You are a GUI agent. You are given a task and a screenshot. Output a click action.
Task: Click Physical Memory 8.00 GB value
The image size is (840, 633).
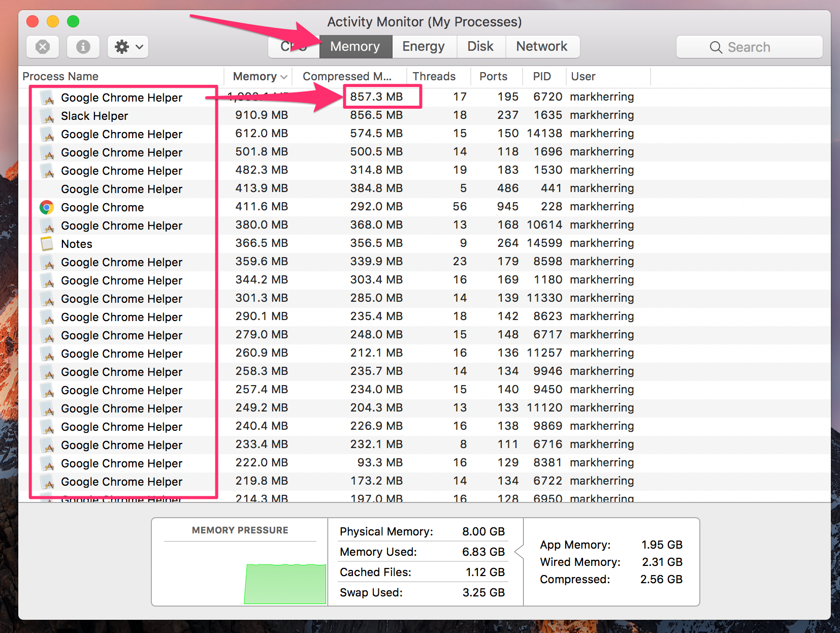pos(483,531)
